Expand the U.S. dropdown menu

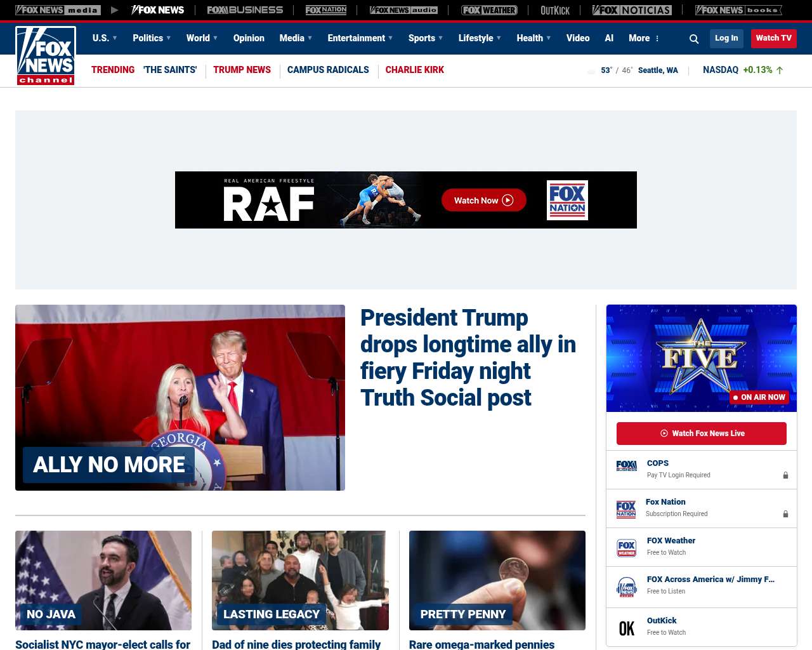click(x=105, y=38)
